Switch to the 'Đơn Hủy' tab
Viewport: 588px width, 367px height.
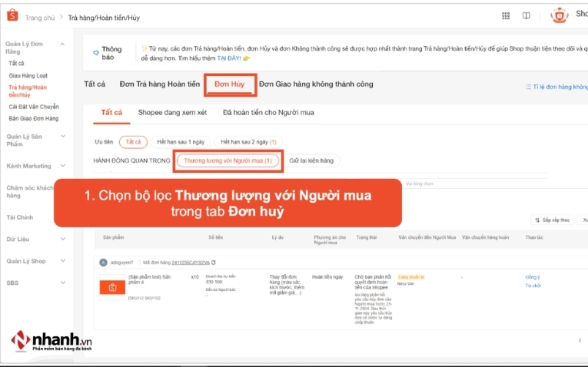coord(230,84)
